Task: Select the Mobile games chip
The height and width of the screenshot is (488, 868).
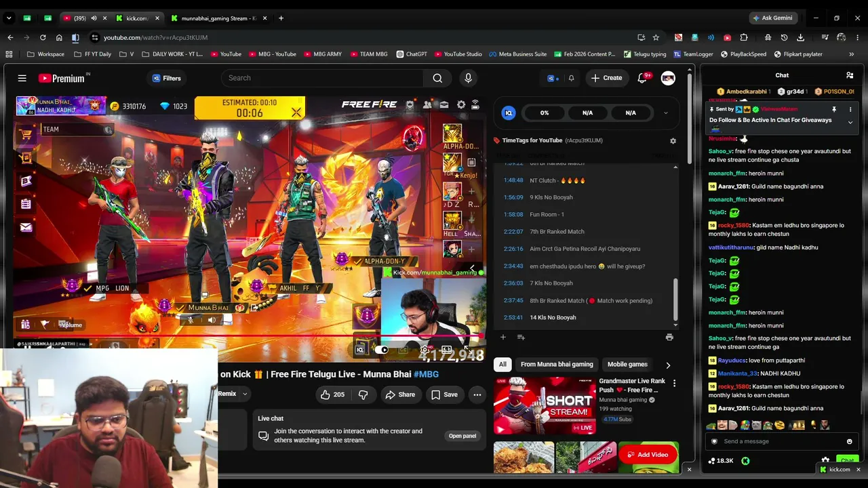Action: tap(627, 364)
